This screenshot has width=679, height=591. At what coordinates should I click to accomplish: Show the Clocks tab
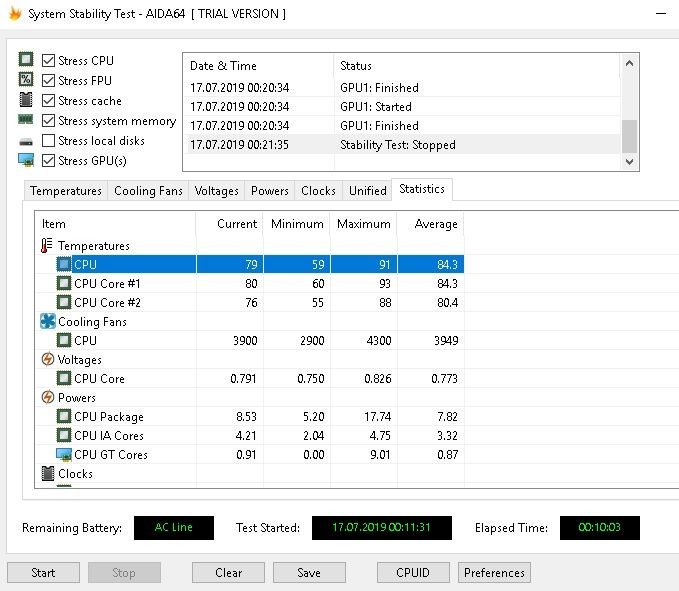(x=318, y=191)
